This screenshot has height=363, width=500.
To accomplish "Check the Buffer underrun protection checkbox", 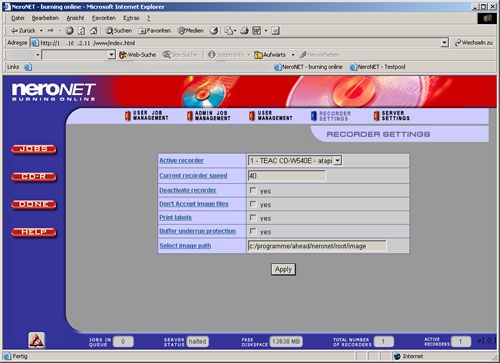I will (253, 231).
